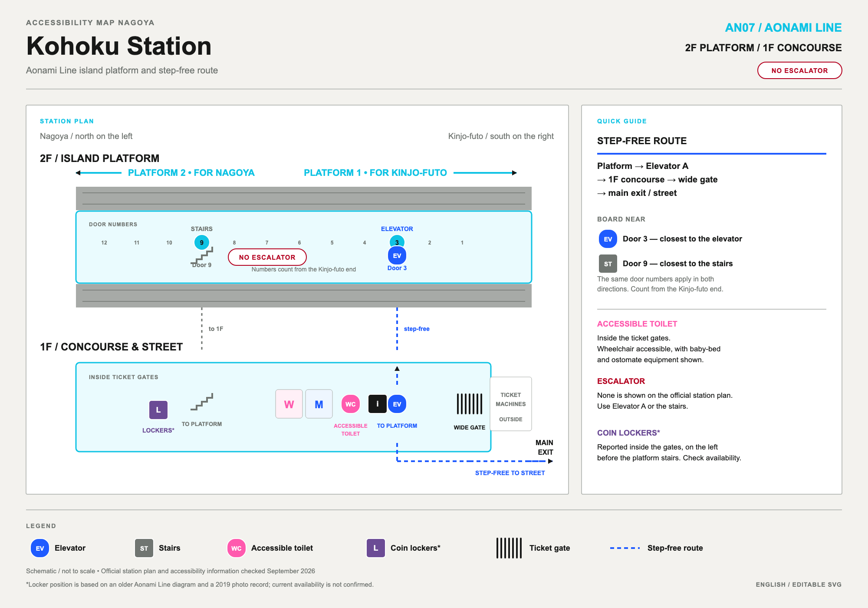868x608 pixels.
Task: Click the concourse stairs icon to platform
Action: [x=202, y=402]
